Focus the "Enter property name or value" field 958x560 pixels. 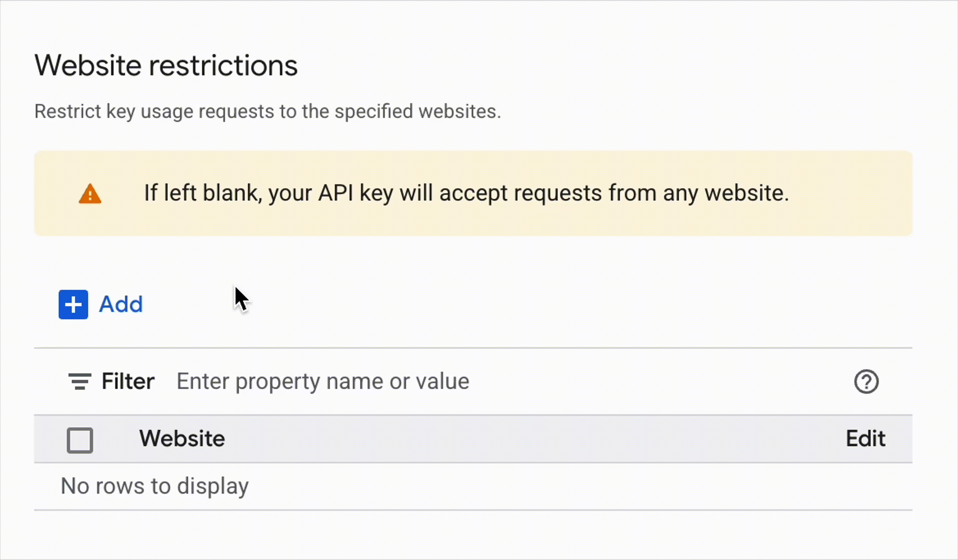coord(323,381)
